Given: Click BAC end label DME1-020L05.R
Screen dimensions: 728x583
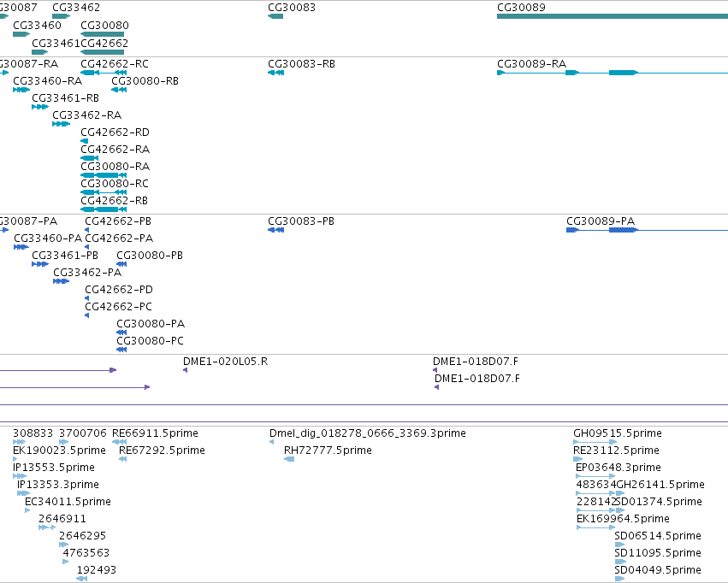Looking at the screenshot, I should (x=225, y=362).
